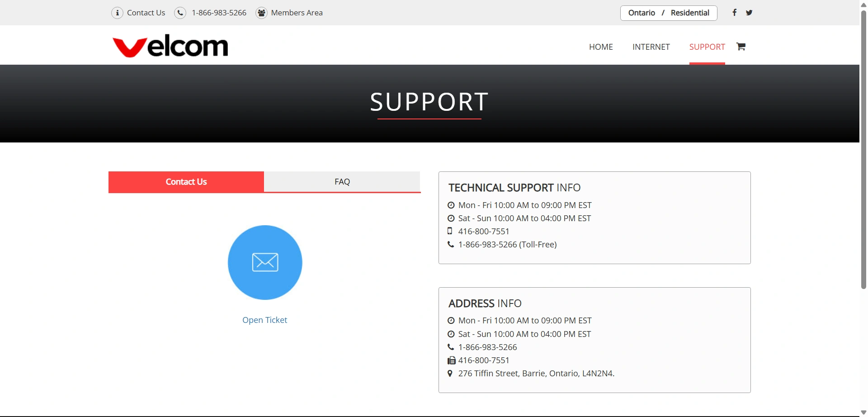Click the map pin icon by address
Screen dimensions: 868x417
click(x=450, y=374)
